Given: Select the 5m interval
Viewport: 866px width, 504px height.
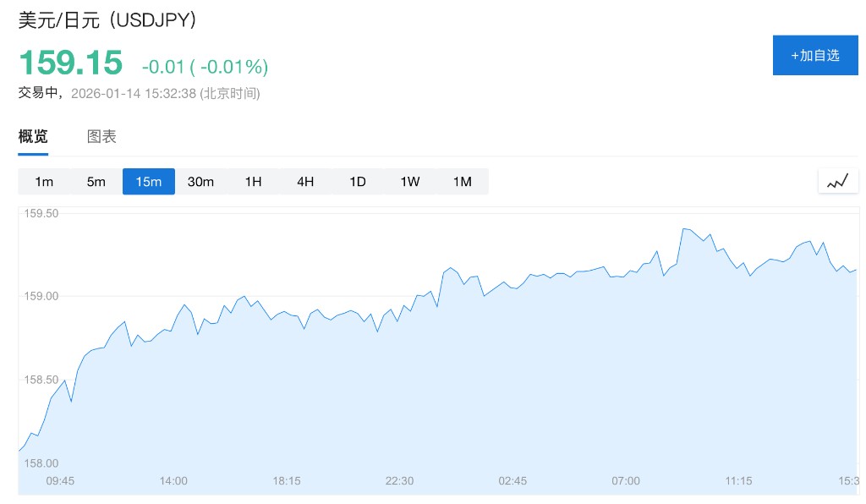Looking at the screenshot, I should pos(96,182).
